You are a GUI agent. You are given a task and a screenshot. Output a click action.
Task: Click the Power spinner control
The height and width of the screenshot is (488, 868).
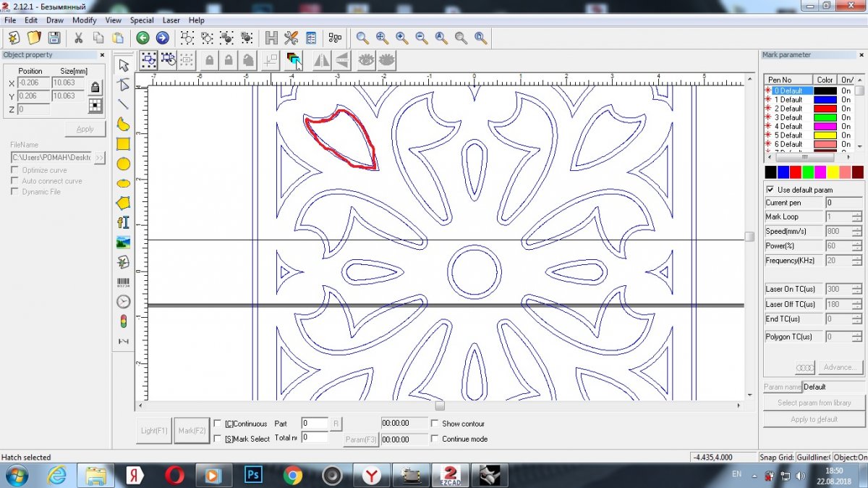pyautogui.click(x=856, y=246)
